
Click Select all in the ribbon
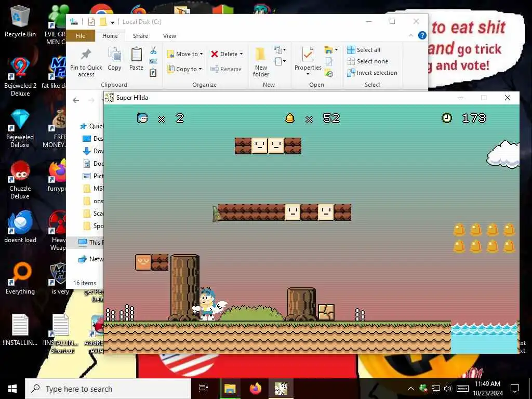[364, 50]
